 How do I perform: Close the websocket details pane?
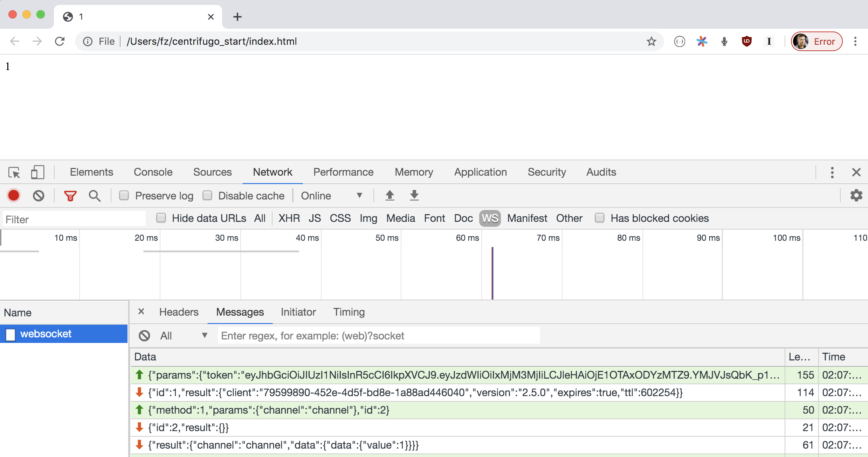coord(141,311)
